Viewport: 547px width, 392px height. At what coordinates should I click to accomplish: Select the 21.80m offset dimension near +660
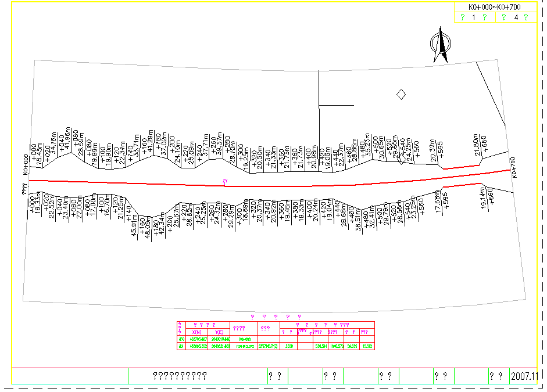click(477, 145)
